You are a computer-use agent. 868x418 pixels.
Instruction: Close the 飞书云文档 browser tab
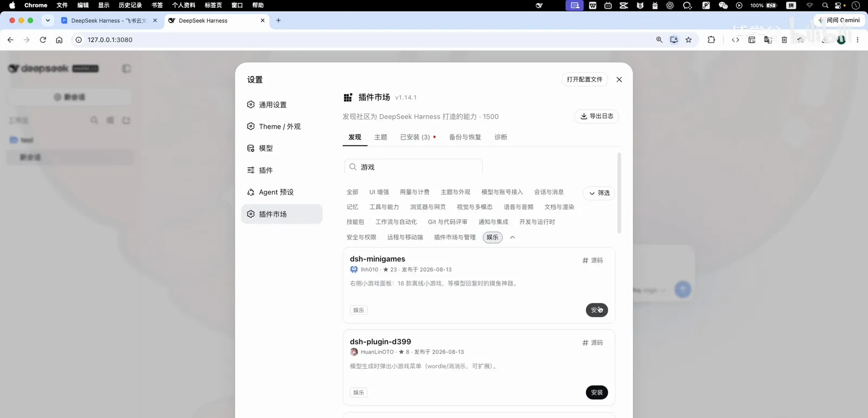point(155,21)
